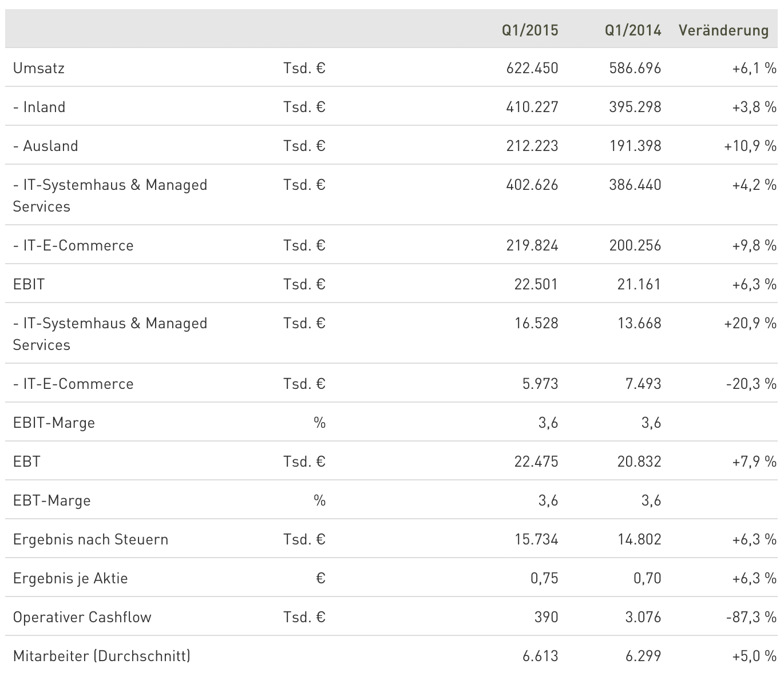Viewport: 784px width, 676px height.
Task: Click the Q1/2015 column header
Action: 530,30
